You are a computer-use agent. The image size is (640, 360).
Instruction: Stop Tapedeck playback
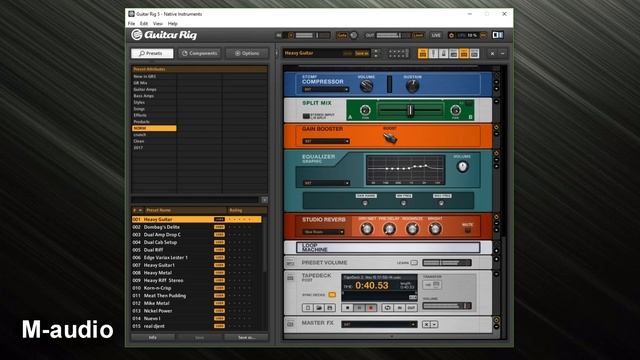coord(347,308)
